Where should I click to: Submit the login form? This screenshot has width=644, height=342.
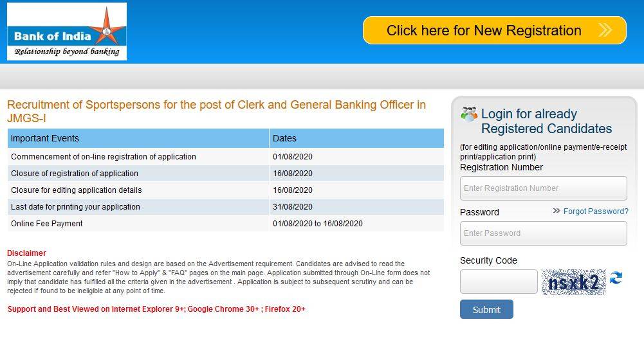pyautogui.click(x=486, y=309)
